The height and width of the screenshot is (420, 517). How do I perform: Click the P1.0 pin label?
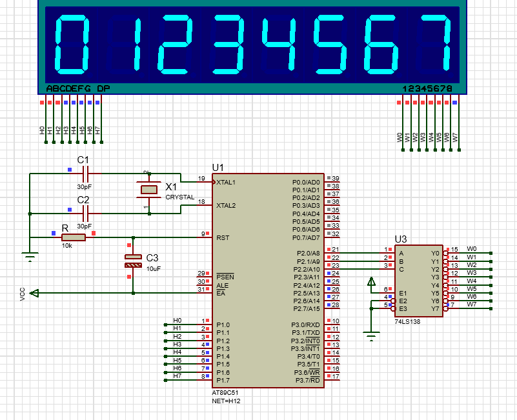(x=223, y=325)
